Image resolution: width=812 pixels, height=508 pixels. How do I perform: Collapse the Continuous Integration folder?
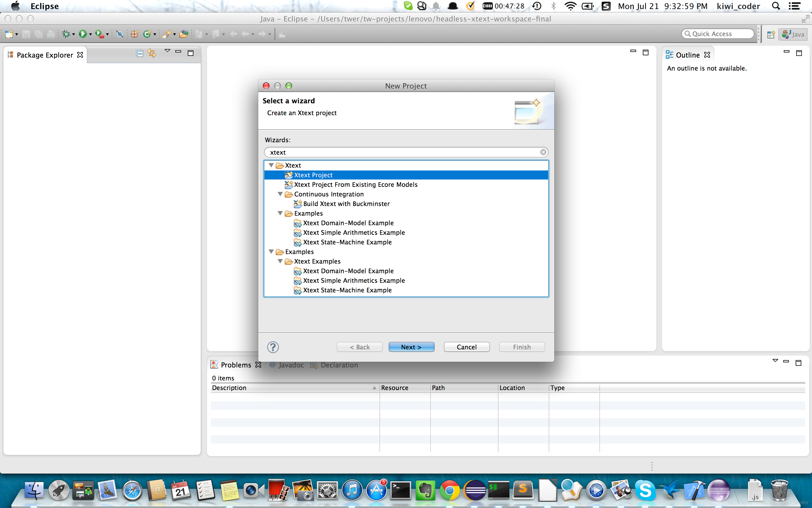(x=280, y=194)
